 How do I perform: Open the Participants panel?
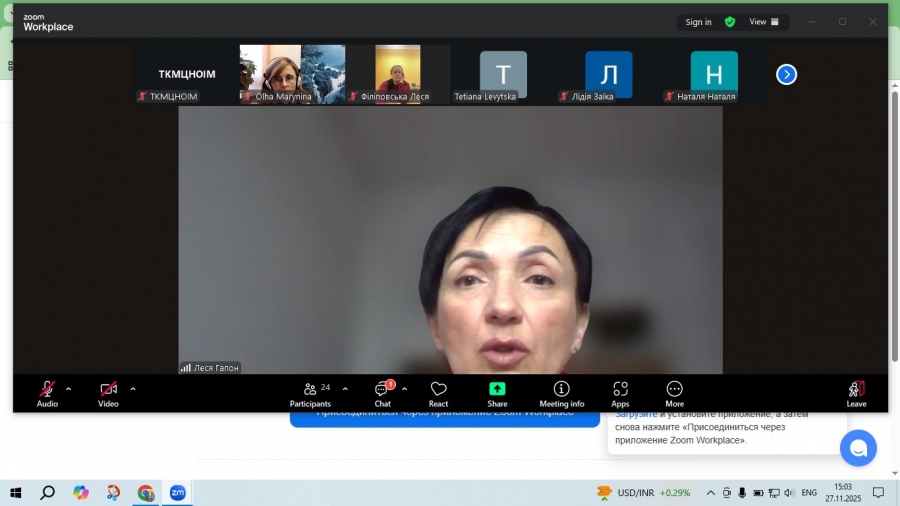(311, 392)
